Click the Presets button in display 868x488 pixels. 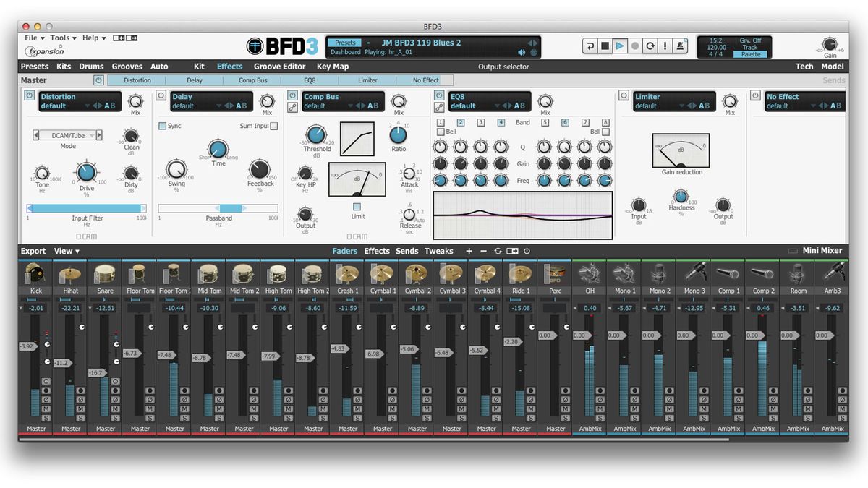pos(346,43)
